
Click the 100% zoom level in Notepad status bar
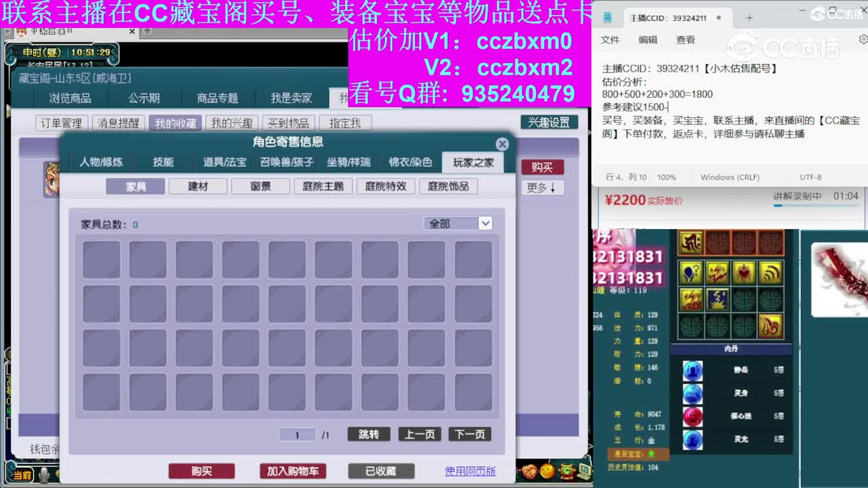pos(667,178)
